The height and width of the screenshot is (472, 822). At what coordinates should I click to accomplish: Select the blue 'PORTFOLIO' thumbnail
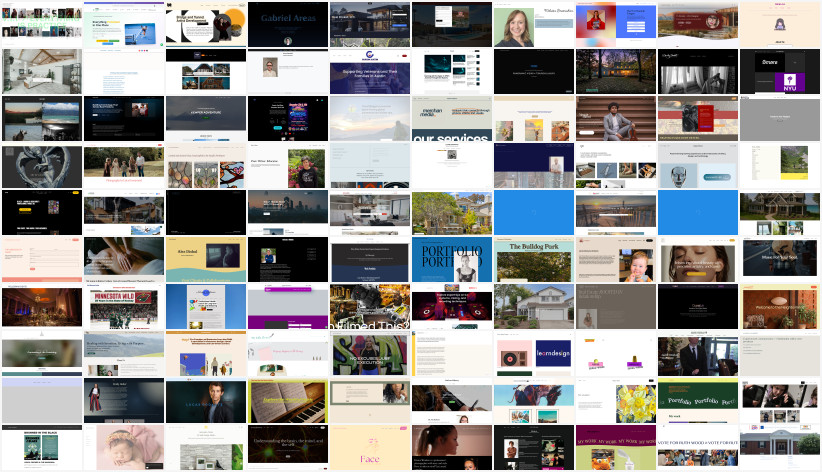coord(452,260)
